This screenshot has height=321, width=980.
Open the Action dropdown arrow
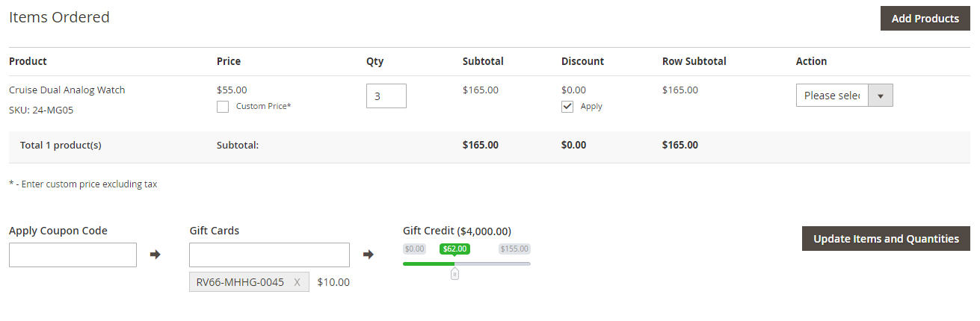point(881,96)
